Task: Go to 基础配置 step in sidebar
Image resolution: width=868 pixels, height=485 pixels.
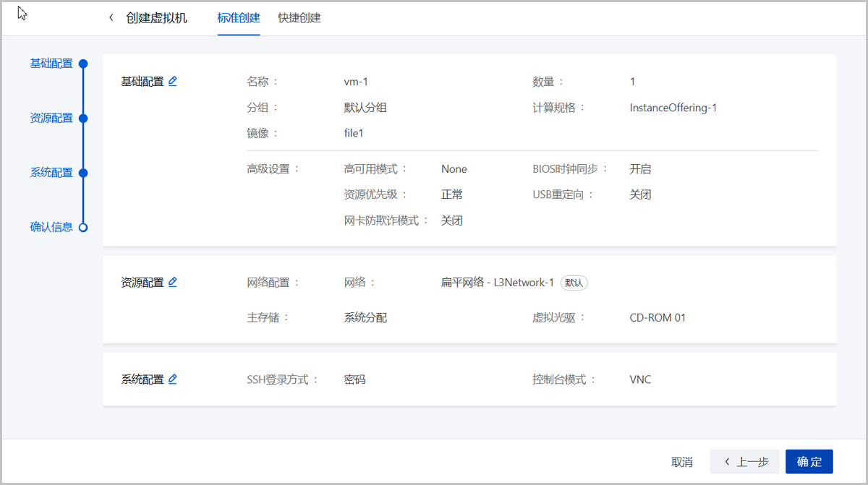Action: (51, 64)
